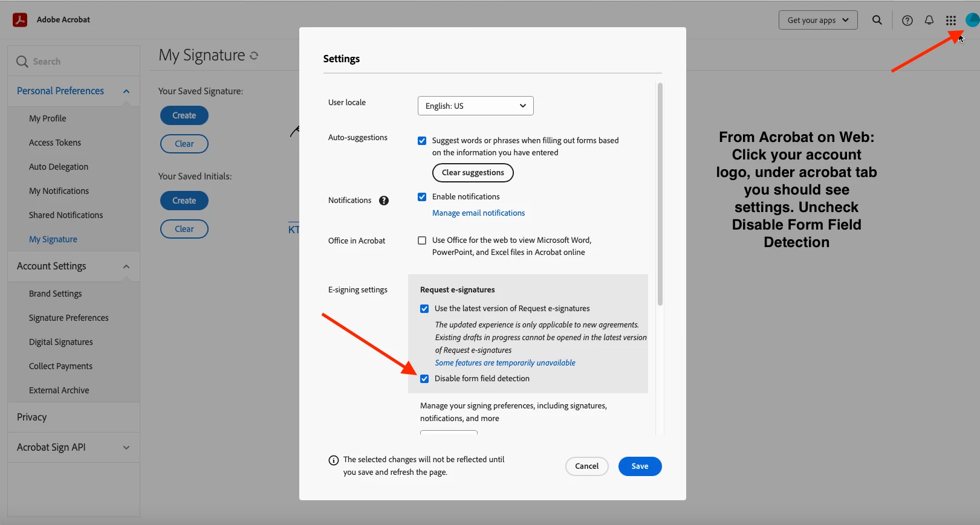The width and height of the screenshot is (980, 525).
Task: Open Some features are temporarily unavailable link
Action: [505, 363]
